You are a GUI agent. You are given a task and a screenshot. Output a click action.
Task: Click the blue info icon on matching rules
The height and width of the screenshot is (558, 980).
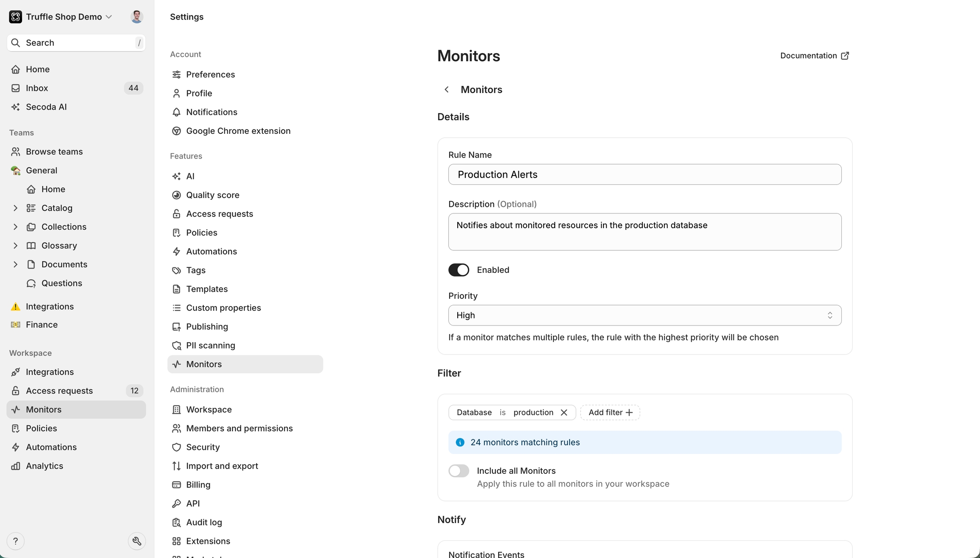[x=460, y=442]
